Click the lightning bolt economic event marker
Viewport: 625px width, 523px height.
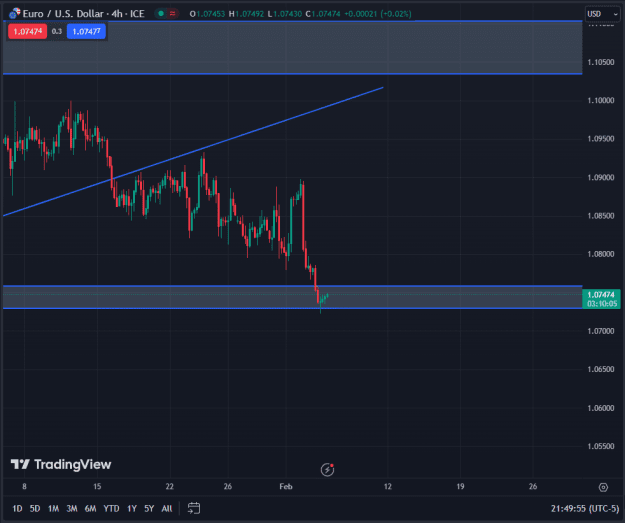[327, 470]
